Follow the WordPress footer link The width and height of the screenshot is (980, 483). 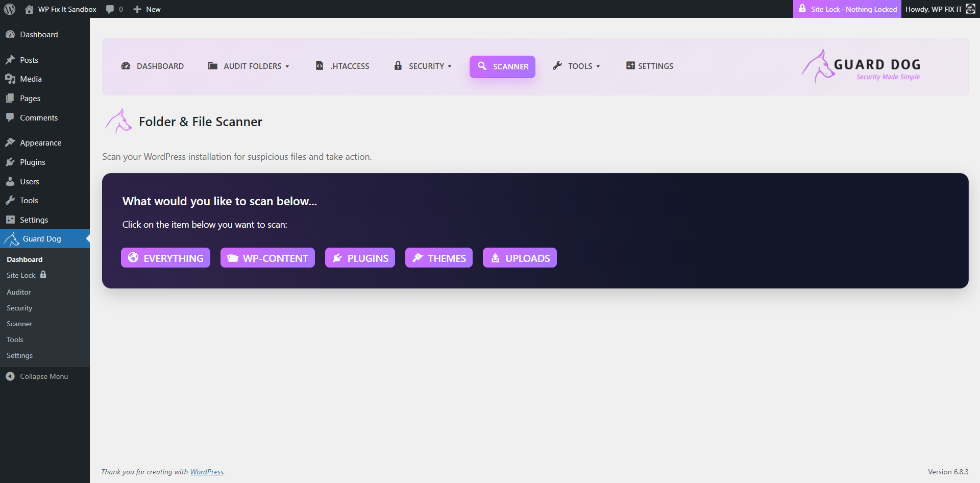(x=207, y=472)
